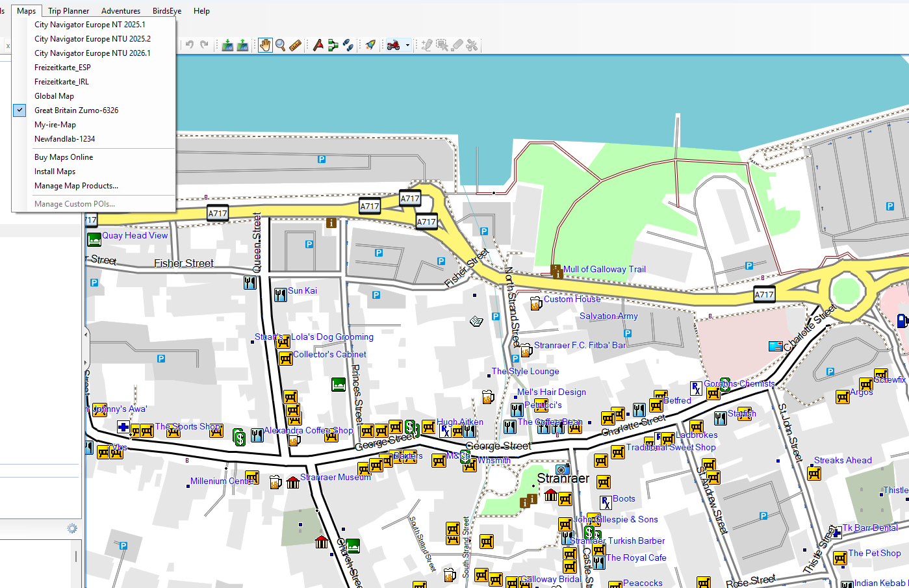Click the Send to Device icon
Image resolution: width=909 pixels, height=588 pixels.
click(x=227, y=45)
